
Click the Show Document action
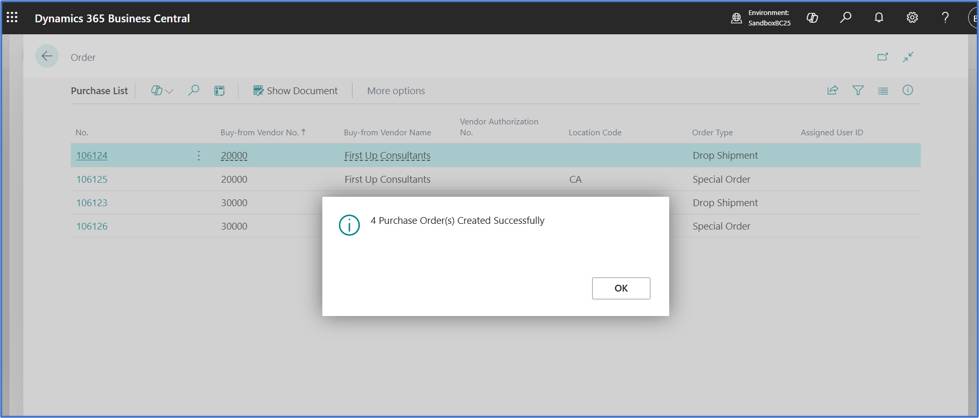295,91
